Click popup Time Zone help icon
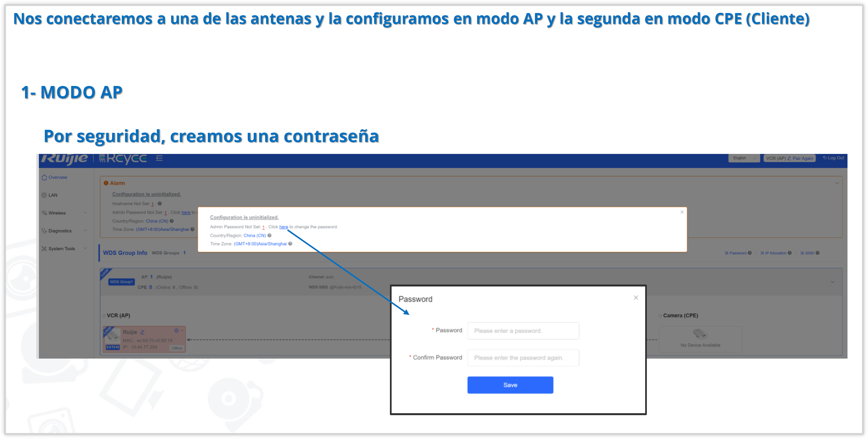 pyautogui.click(x=290, y=244)
